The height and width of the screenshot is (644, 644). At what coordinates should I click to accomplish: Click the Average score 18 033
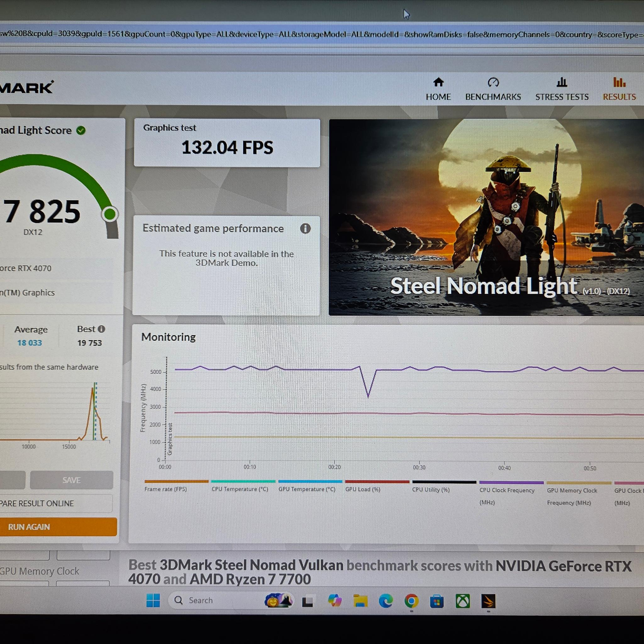tap(30, 343)
